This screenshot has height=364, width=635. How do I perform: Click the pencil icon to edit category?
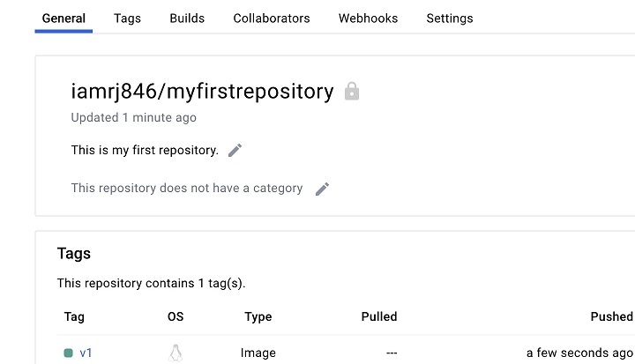tap(322, 189)
